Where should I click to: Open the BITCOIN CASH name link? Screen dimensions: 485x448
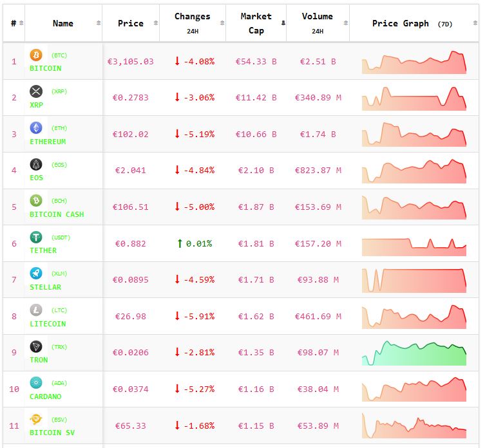(57, 214)
